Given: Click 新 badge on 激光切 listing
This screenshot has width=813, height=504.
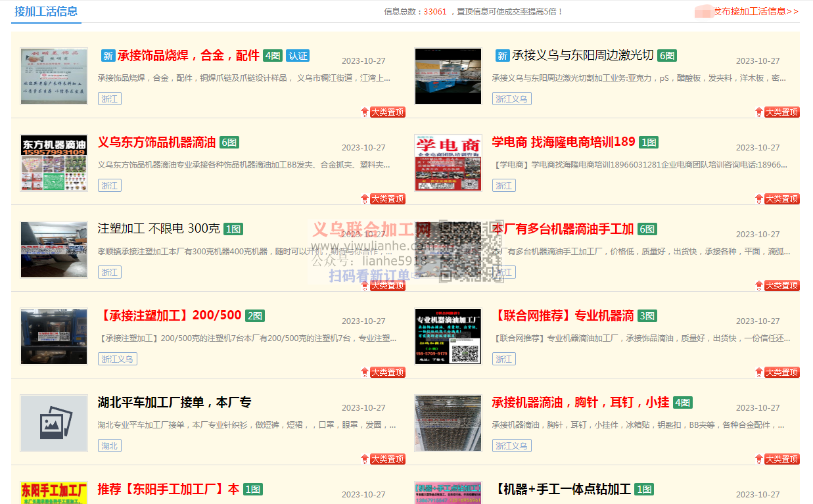Looking at the screenshot, I should pos(502,57).
